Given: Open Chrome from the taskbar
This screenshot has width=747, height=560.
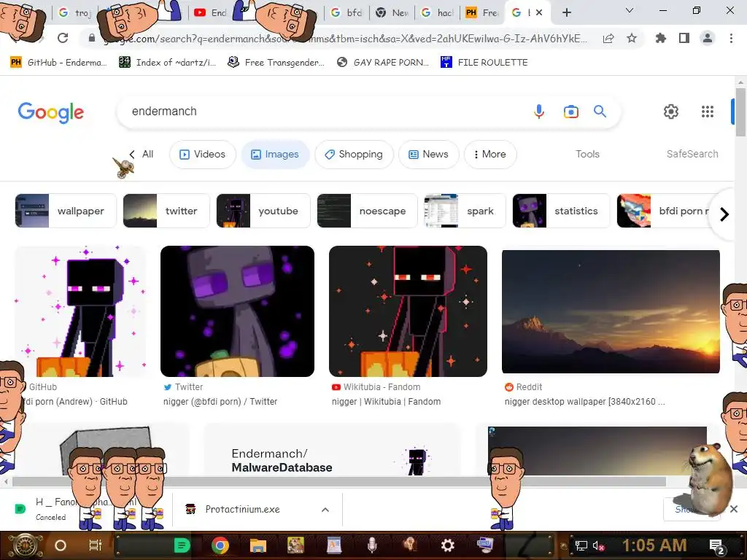Looking at the screenshot, I should coord(220,545).
